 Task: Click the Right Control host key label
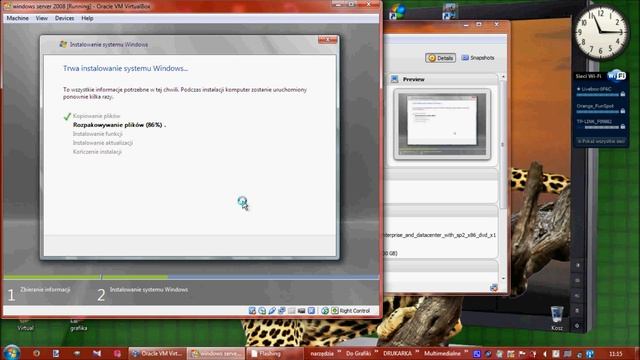(x=355, y=311)
